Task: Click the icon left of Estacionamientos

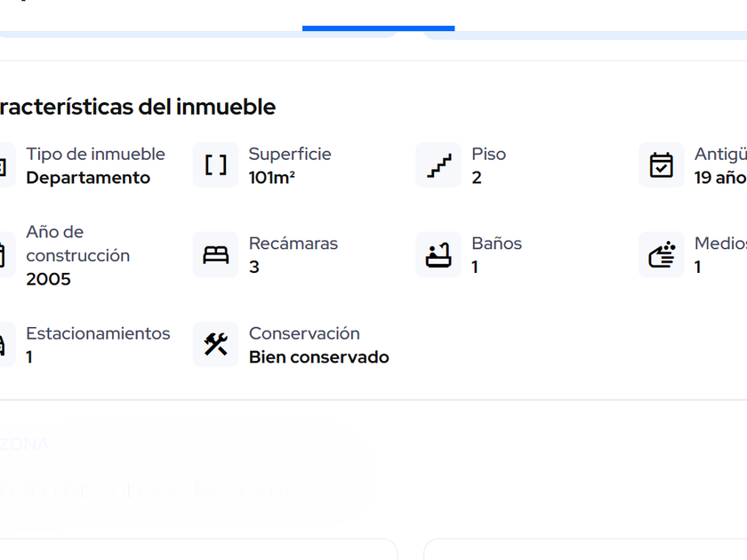Action: point(4,345)
